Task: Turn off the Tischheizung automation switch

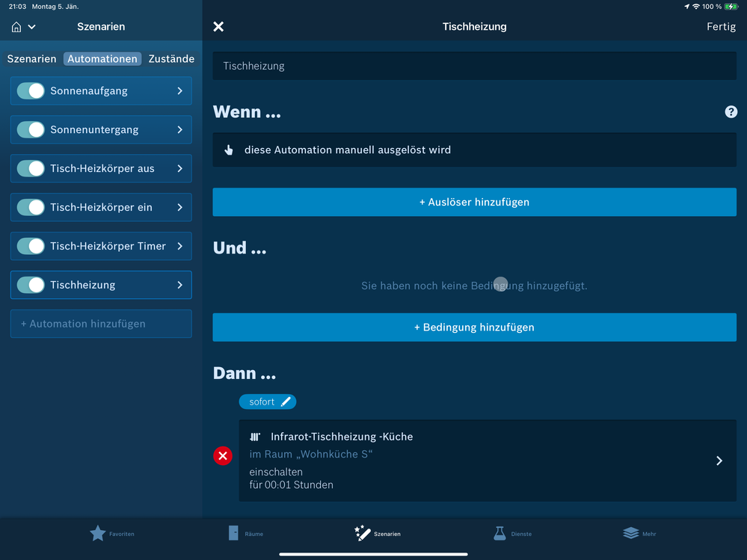Action: [31, 286]
